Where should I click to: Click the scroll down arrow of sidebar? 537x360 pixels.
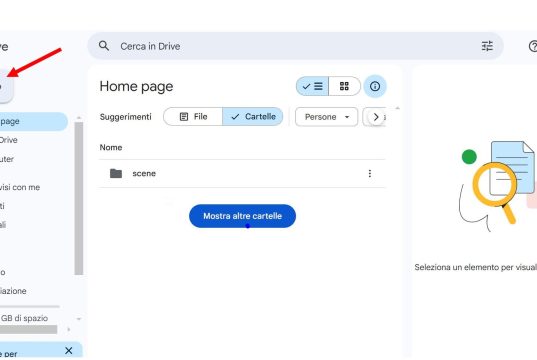tap(79, 319)
